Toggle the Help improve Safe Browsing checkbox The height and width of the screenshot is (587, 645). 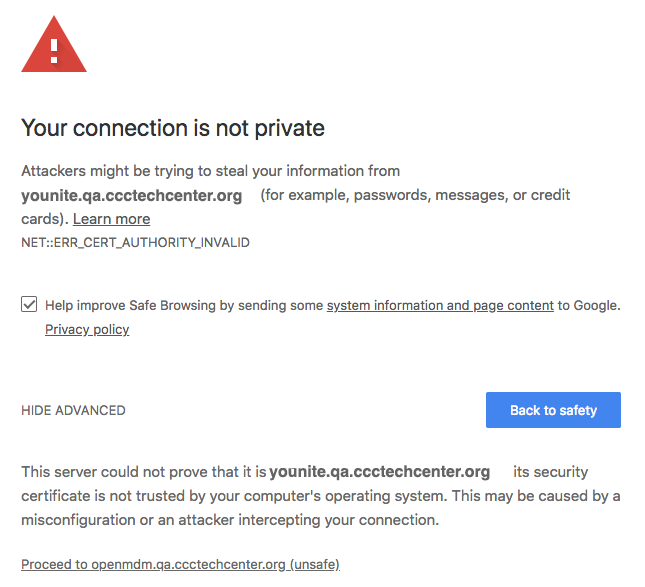coord(29,305)
